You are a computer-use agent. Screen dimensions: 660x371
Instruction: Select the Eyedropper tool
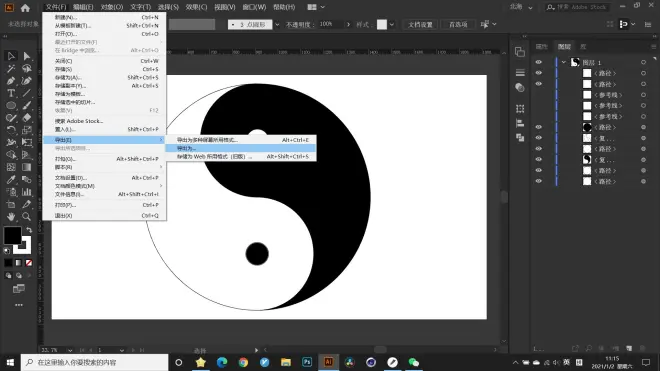11,179
